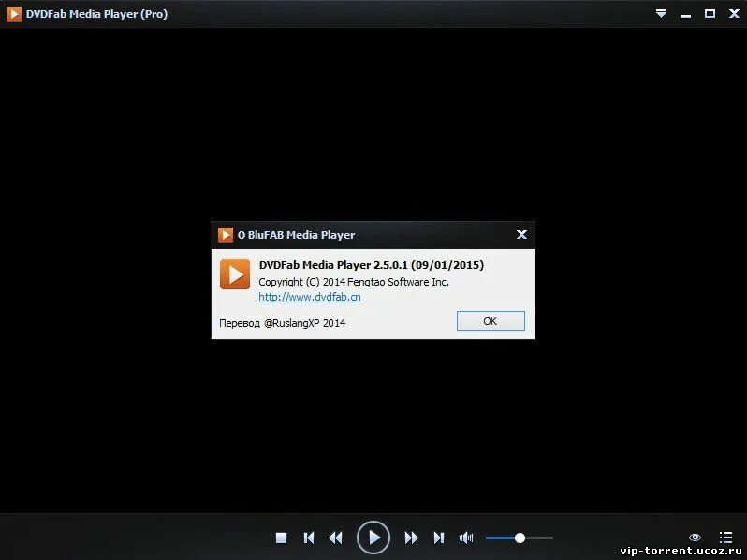
Task: Click OK in the About dialog
Action: click(491, 321)
